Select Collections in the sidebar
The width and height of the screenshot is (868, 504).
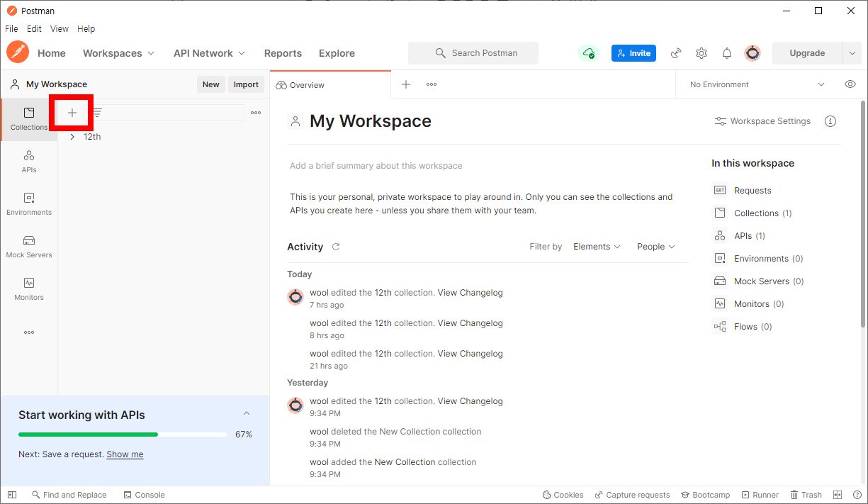(29, 119)
